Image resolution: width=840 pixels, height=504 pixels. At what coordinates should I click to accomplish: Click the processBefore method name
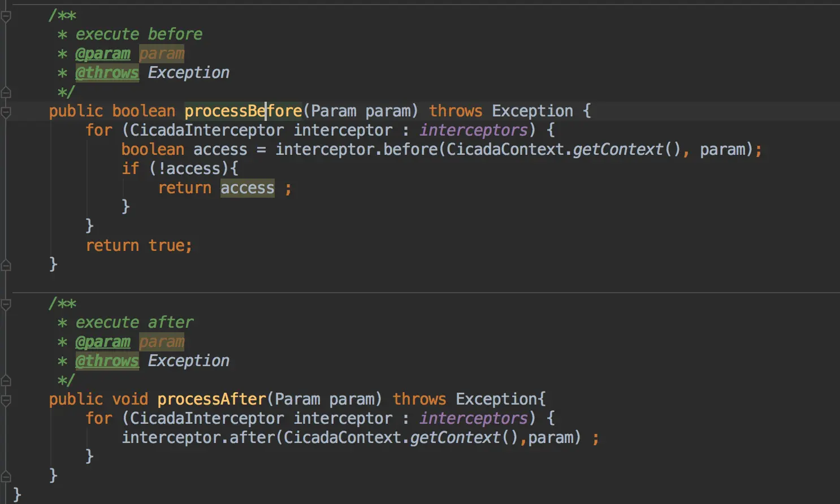(x=243, y=111)
